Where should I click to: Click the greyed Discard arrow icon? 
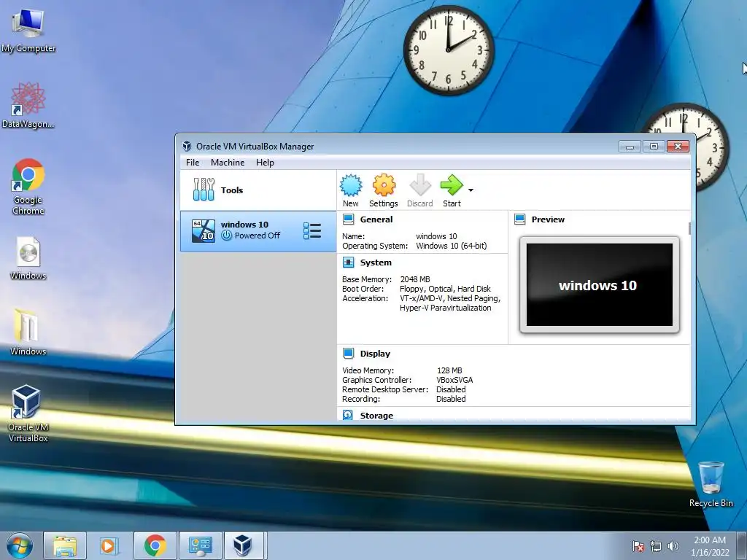coord(419,185)
